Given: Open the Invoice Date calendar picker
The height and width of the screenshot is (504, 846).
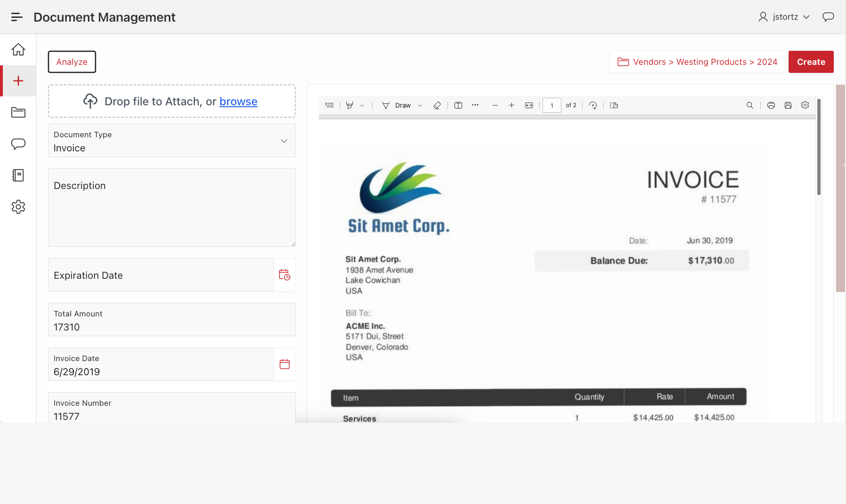Looking at the screenshot, I should point(285,364).
